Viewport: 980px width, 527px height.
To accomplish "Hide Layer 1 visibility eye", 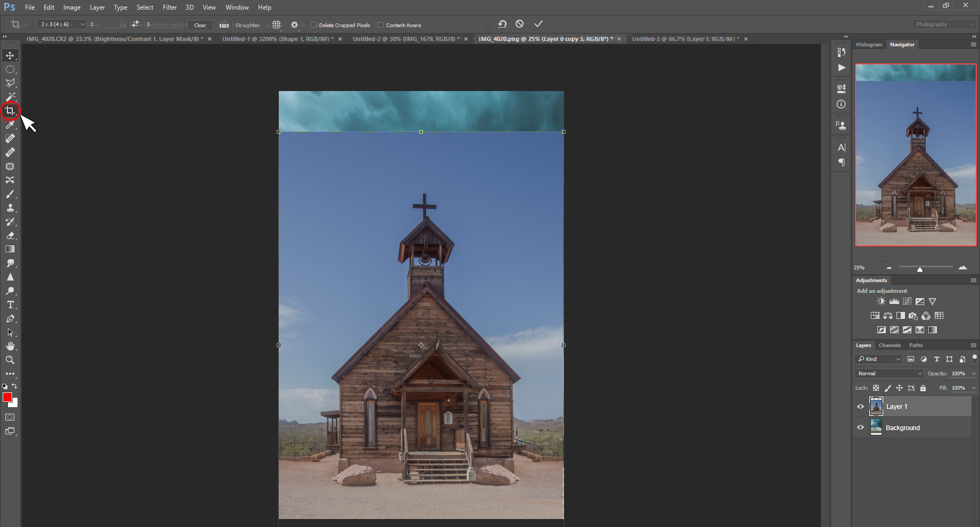I will pyautogui.click(x=860, y=407).
